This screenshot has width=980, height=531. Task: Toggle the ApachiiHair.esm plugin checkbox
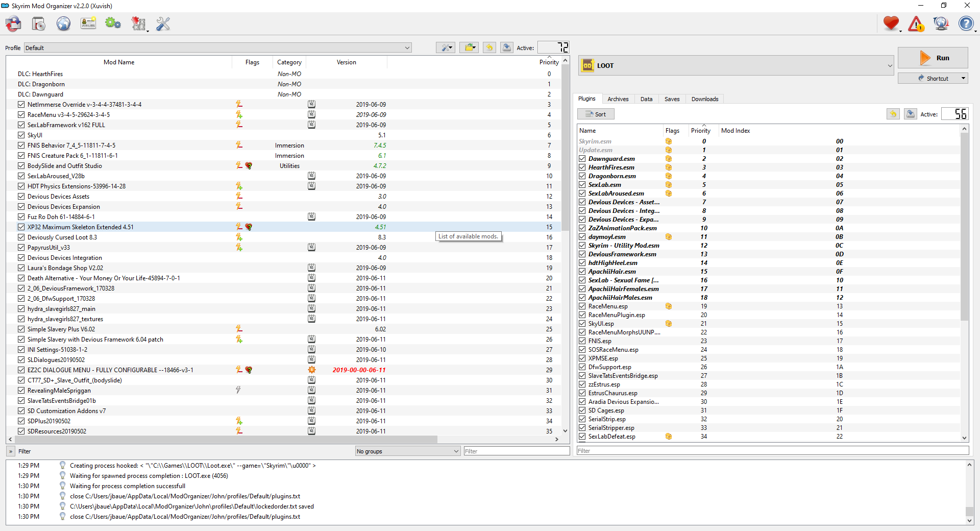coord(582,272)
